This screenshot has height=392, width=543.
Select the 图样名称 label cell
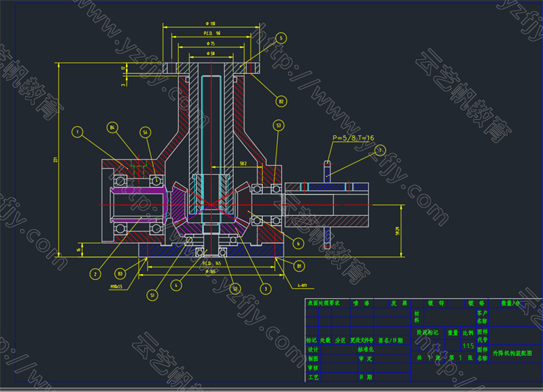(x=482, y=354)
